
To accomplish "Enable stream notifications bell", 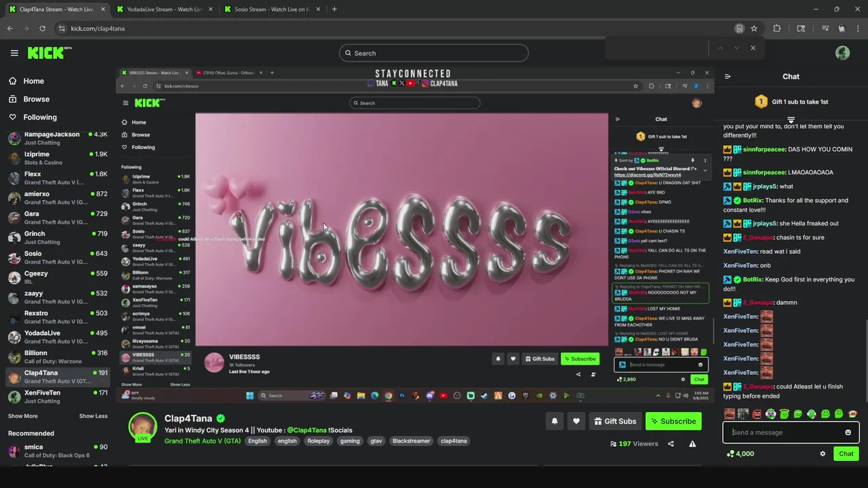I will (x=555, y=422).
